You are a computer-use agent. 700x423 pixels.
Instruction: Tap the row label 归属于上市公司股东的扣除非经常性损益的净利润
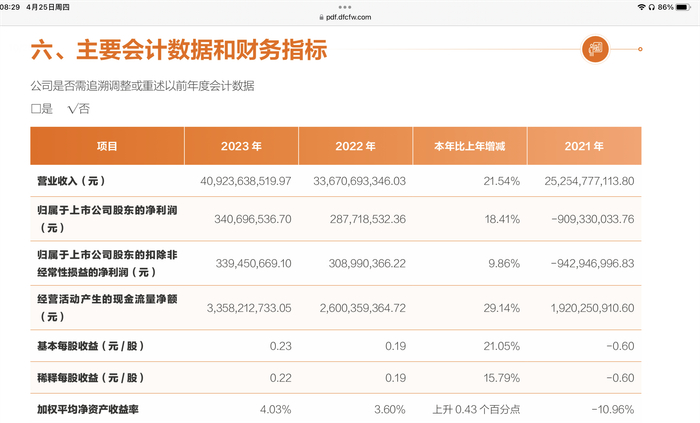pos(107,263)
